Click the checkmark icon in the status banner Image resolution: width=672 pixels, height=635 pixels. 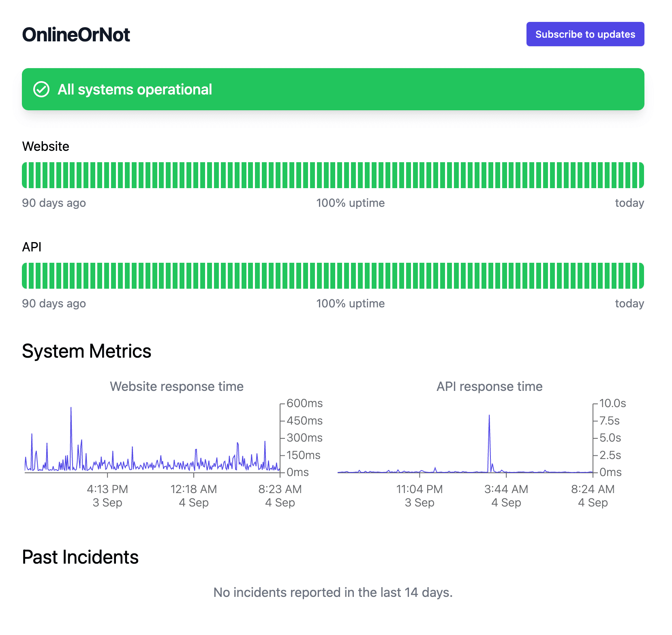[x=41, y=89]
